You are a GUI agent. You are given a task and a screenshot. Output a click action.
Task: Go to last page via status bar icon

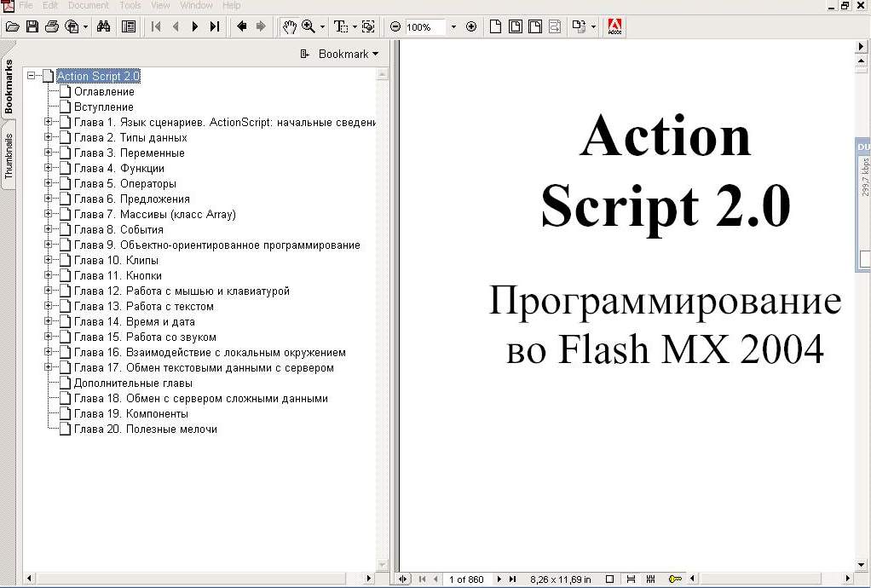point(513,579)
